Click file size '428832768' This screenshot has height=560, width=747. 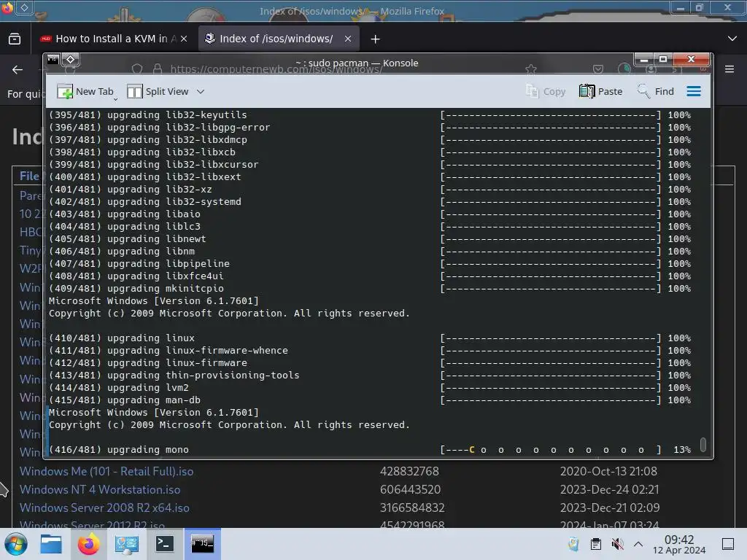409,472
